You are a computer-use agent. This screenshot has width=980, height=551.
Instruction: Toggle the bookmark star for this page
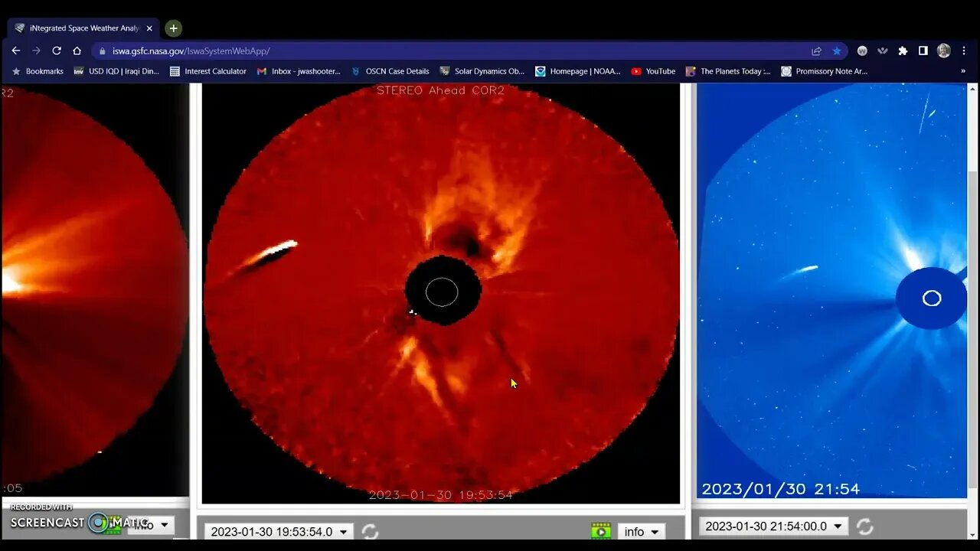837,51
